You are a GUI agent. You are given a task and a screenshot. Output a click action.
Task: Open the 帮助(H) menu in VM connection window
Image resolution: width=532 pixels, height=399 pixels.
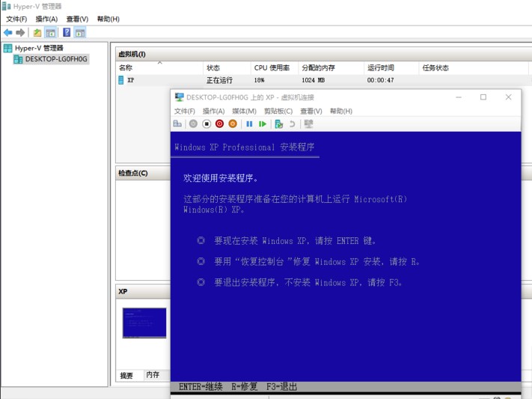341,111
